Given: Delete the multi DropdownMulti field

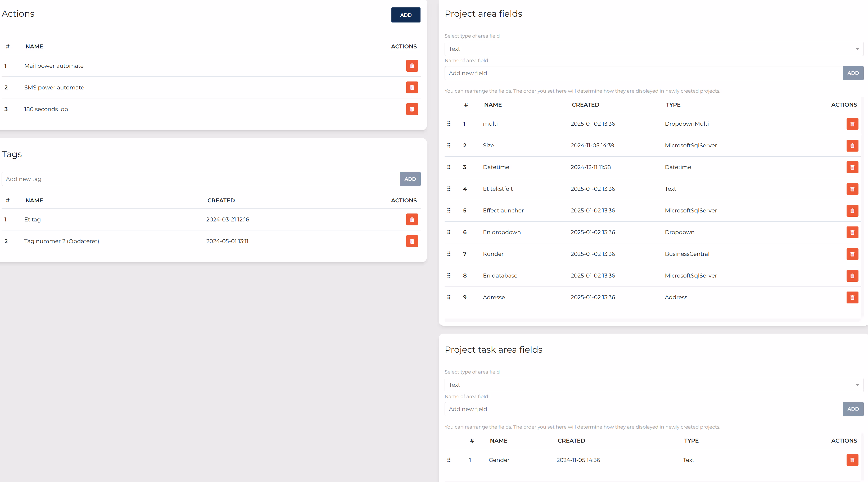Looking at the screenshot, I should (852, 124).
